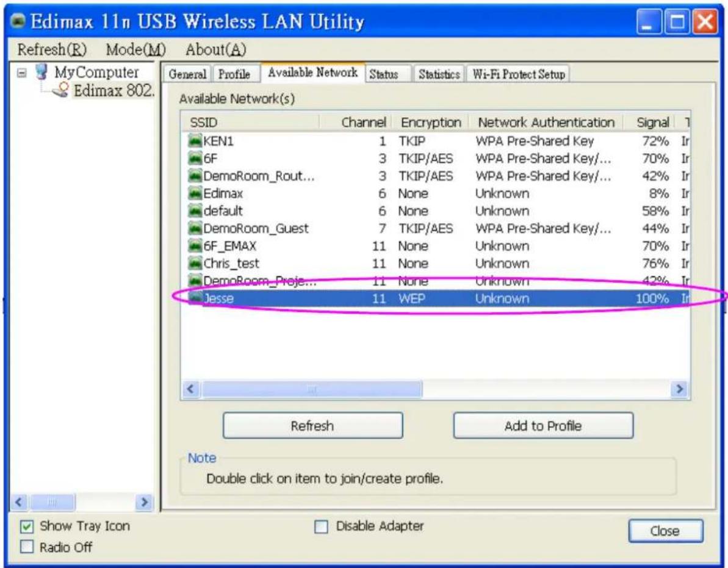The width and height of the screenshot is (728, 568).
Task: Click the 100% signal value for Jesse
Action: pos(652,298)
